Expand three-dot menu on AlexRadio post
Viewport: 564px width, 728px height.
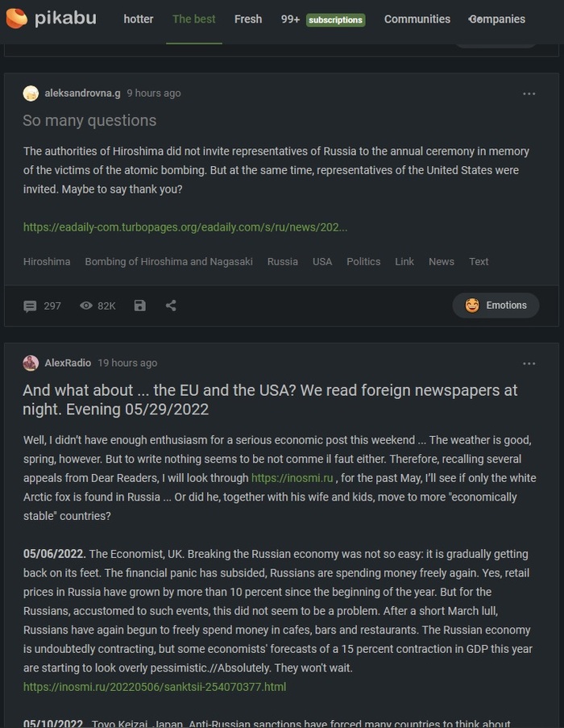(529, 363)
